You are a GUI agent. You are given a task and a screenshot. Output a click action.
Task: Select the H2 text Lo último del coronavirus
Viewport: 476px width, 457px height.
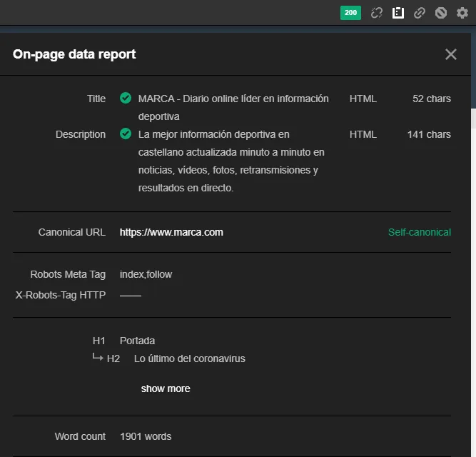[x=189, y=358]
